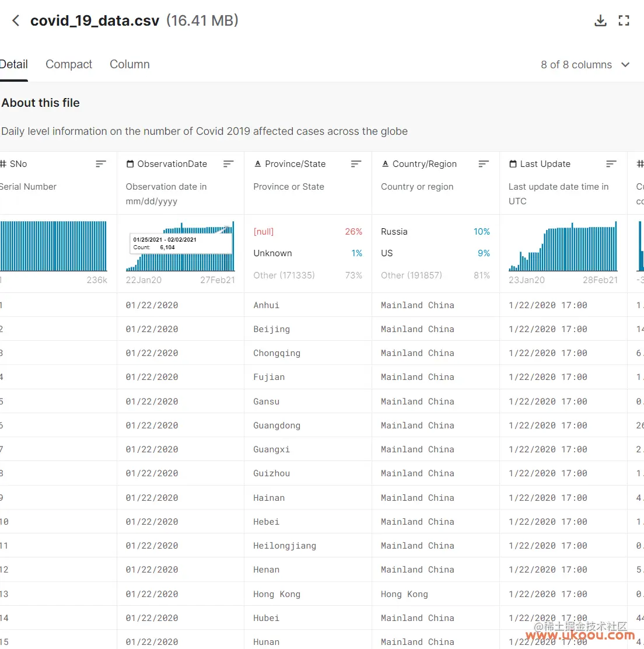The image size is (644, 649).
Task: Select Other (171335) province summary
Action: point(308,275)
